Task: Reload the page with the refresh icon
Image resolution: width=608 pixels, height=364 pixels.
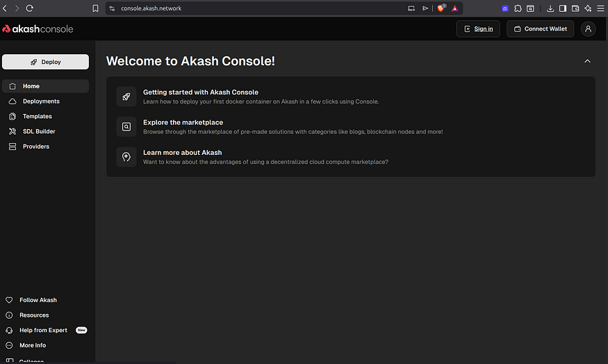Action: coord(29,8)
